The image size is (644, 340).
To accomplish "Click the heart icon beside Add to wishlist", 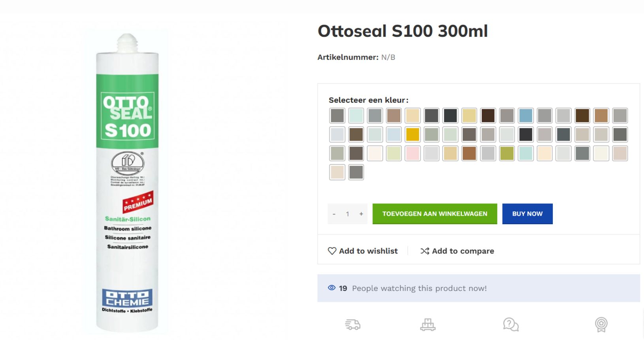I will click(x=332, y=251).
